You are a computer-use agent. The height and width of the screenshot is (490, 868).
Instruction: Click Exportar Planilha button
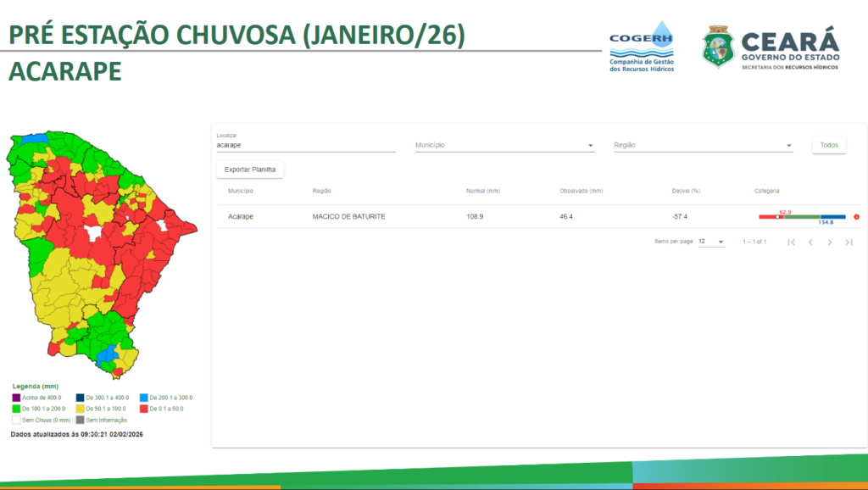tap(250, 170)
